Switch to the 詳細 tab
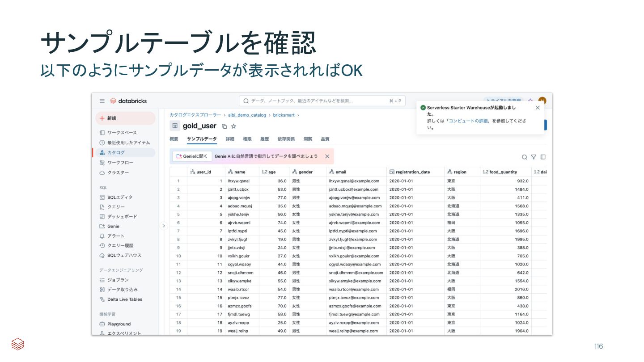This screenshot has height=362, width=644. point(230,139)
